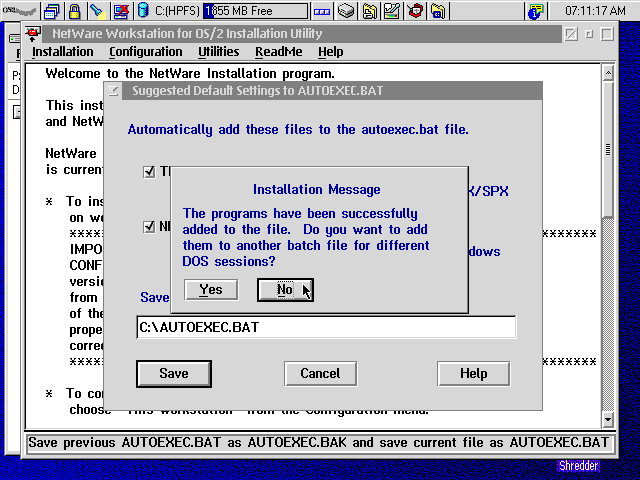Image resolution: width=640 pixels, height=480 pixels.
Task: Toggle the second checkbox starting with 'N'
Action: pyautogui.click(x=149, y=227)
